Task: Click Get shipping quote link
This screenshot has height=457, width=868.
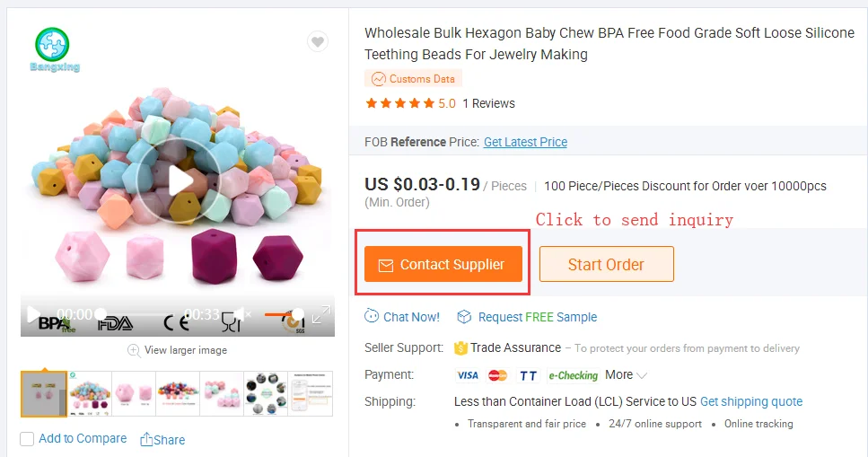Action: coord(751,401)
